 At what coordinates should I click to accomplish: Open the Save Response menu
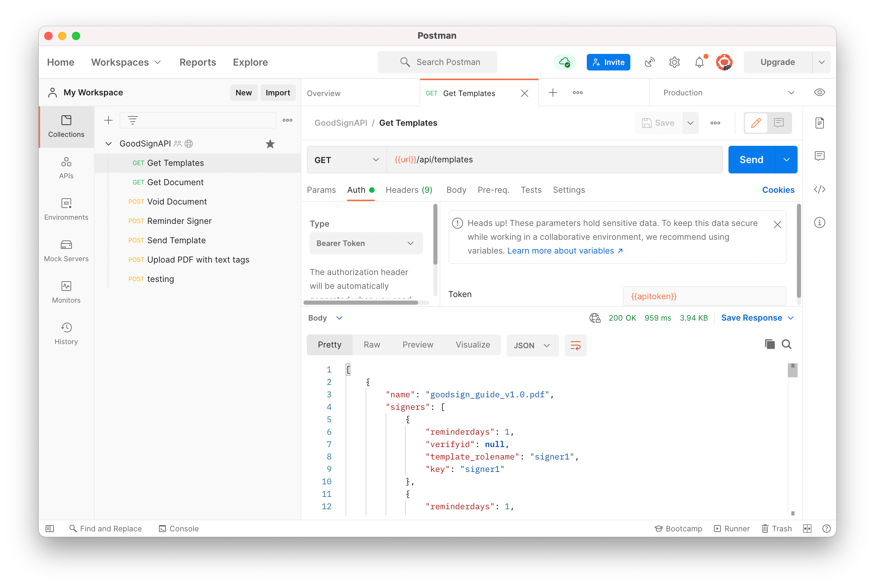[x=758, y=317]
